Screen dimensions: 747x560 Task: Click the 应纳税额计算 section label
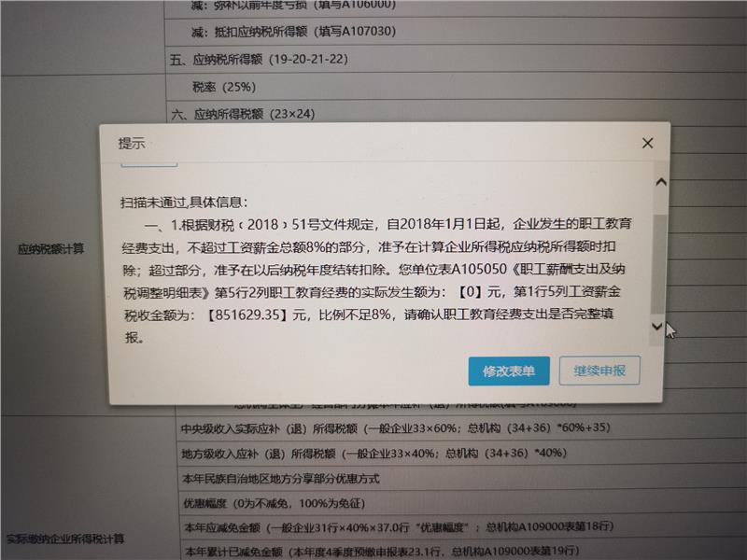pos(51,249)
